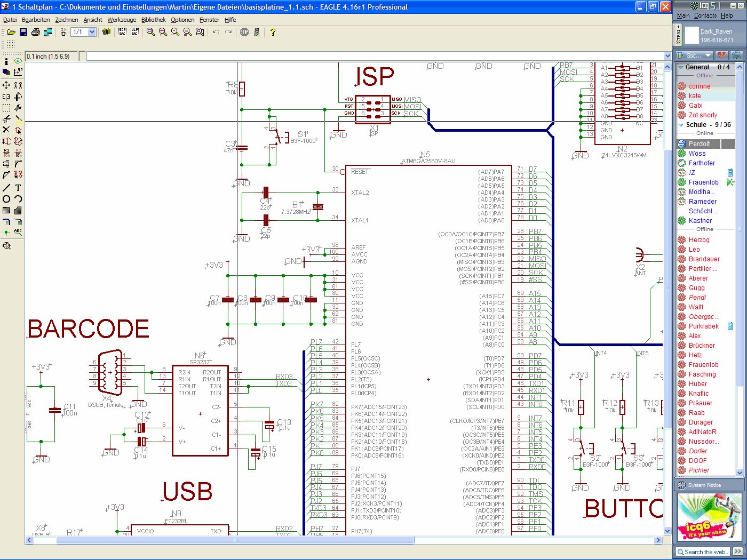
Task: Select the Rotate tool
Action: click(x=18, y=97)
